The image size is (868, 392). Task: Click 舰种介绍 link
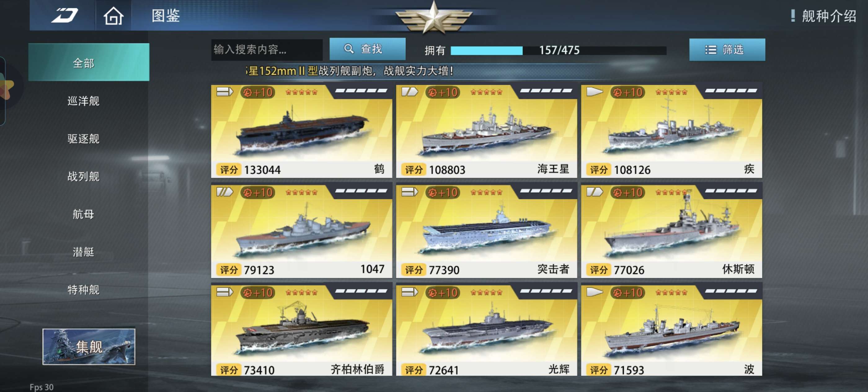click(829, 16)
